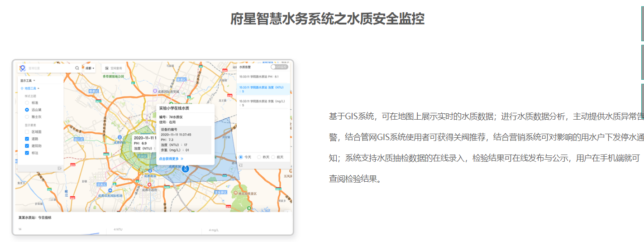Click the 郫都区 district label
The width and height of the screenshot is (644, 242).
93,92
